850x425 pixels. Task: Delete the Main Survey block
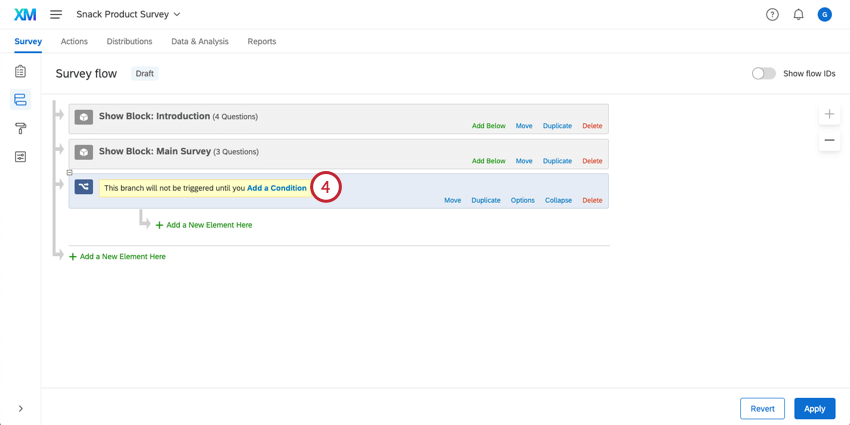tap(592, 161)
